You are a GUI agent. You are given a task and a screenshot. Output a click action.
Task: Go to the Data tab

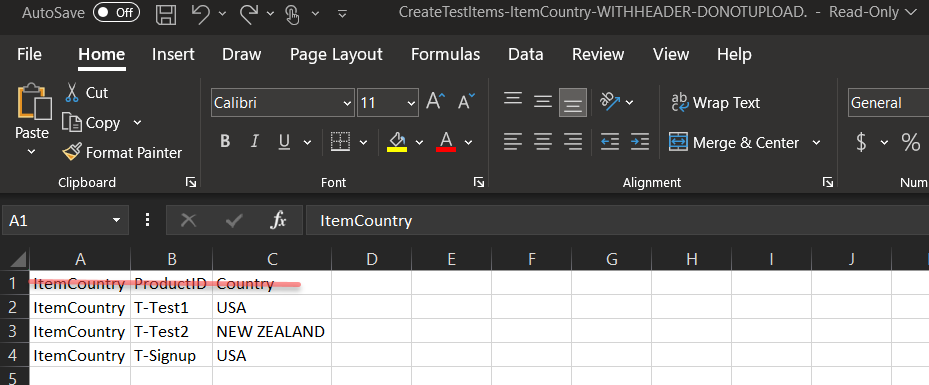[526, 54]
